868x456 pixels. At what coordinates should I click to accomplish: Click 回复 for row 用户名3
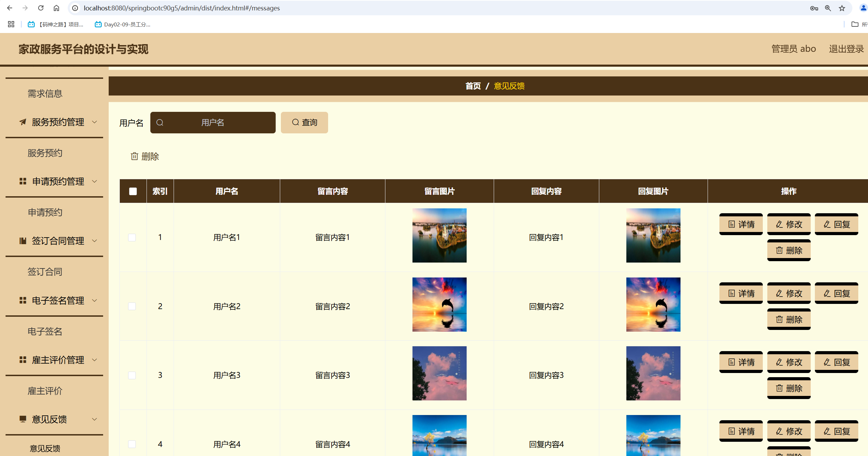click(836, 362)
